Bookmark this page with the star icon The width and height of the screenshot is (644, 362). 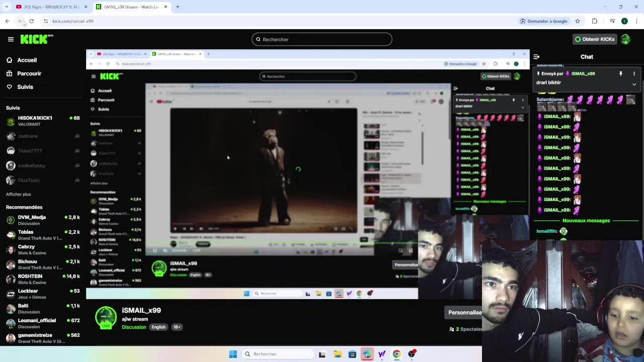coord(578,21)
